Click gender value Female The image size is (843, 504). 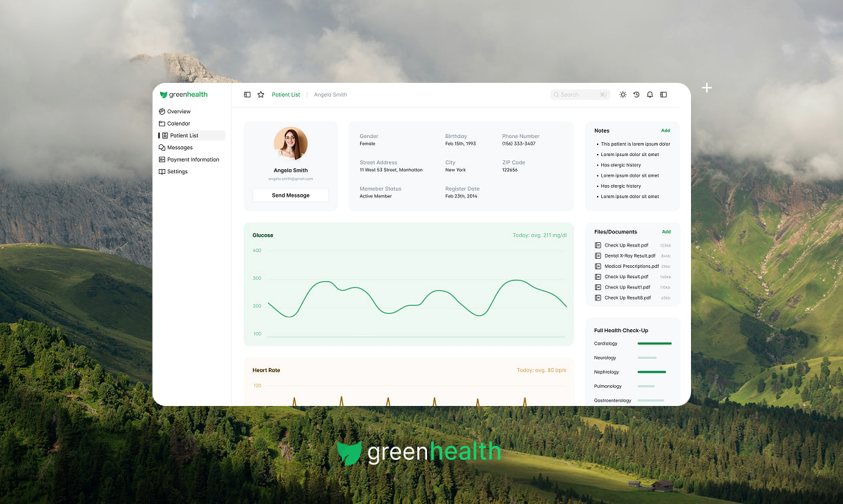click(x=367, y=144)
